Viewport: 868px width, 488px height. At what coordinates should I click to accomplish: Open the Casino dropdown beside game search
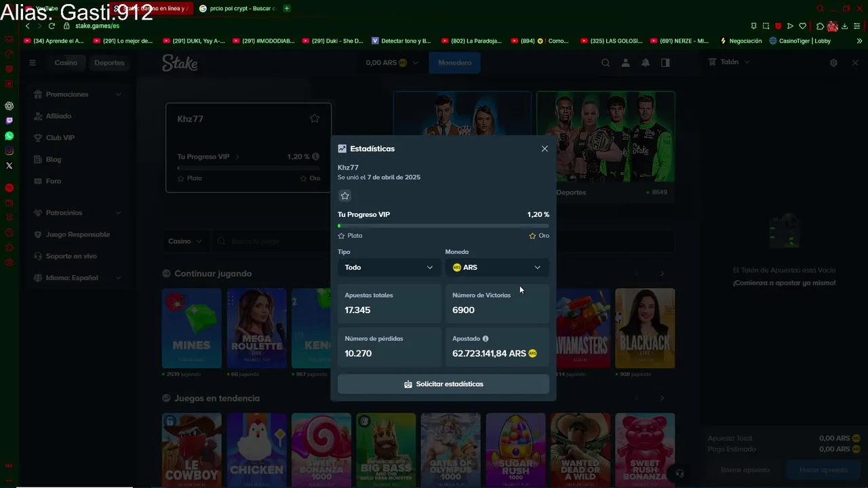[185, 241]
